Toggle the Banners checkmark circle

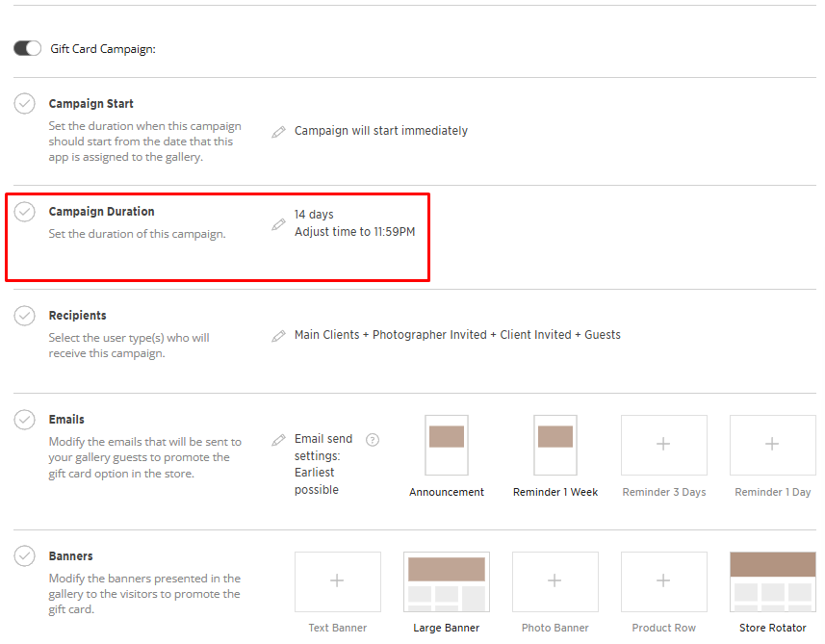coord(25,556)
